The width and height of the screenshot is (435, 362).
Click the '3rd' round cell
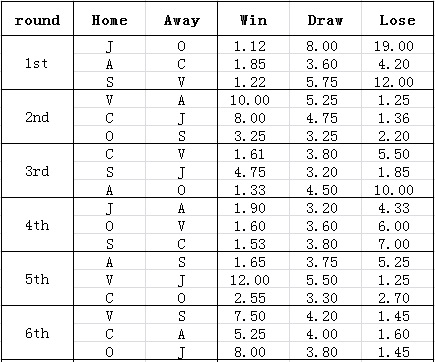[37, 171]
